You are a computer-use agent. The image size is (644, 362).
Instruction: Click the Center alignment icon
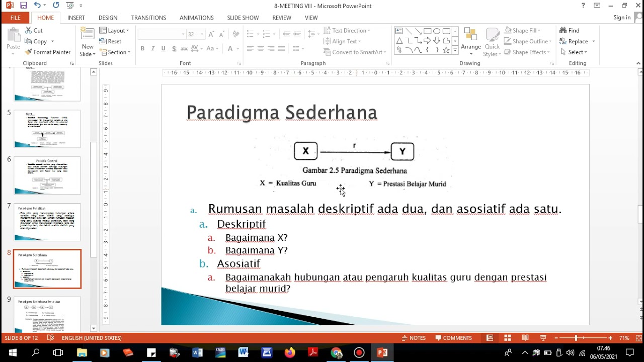tap(261, 49)
